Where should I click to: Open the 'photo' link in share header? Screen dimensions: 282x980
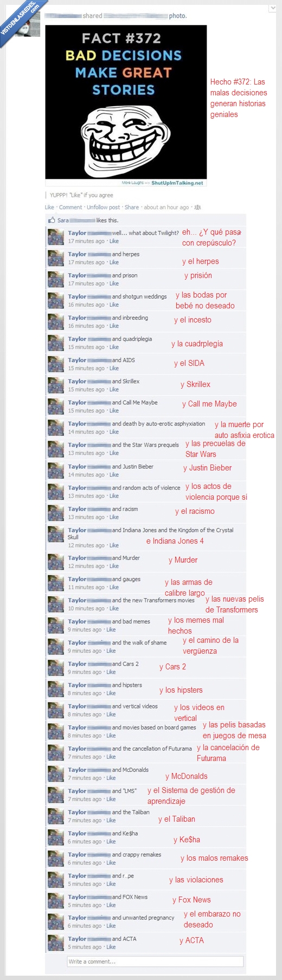[x=177, y=16]
